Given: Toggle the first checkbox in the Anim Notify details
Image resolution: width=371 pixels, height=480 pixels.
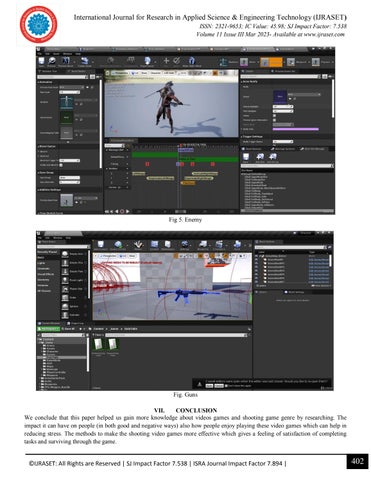Looking at the screenshot, I should (274, 115).
